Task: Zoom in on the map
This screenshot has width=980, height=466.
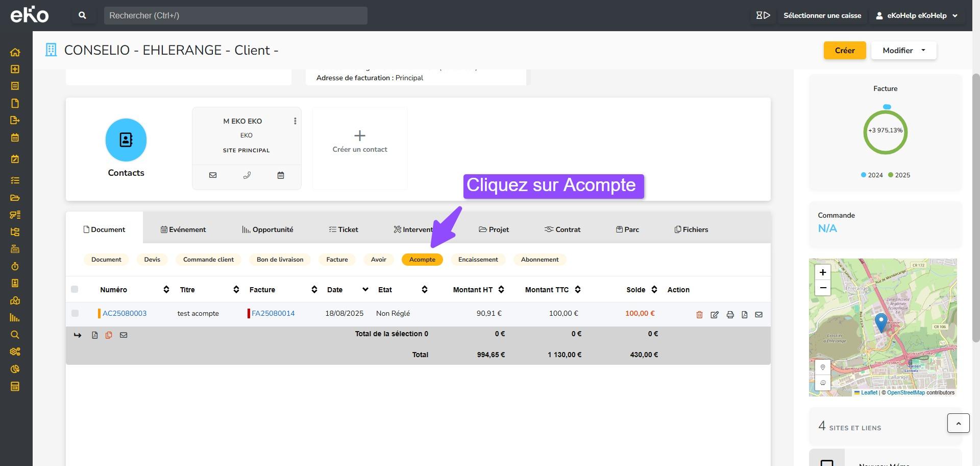Action: tap(822, 272)
